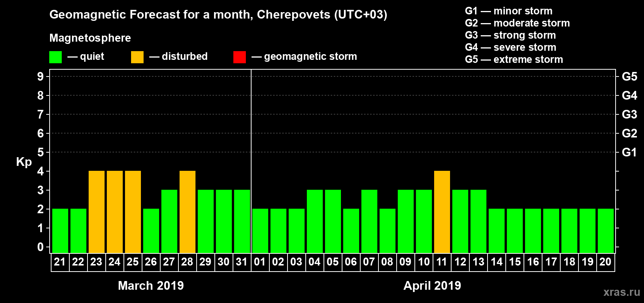Click the date label 20 at axis end

click(x=605, y=262)
